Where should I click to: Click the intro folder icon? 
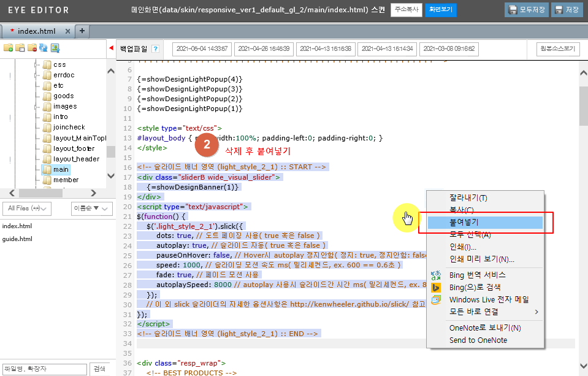tap(47, 117)
